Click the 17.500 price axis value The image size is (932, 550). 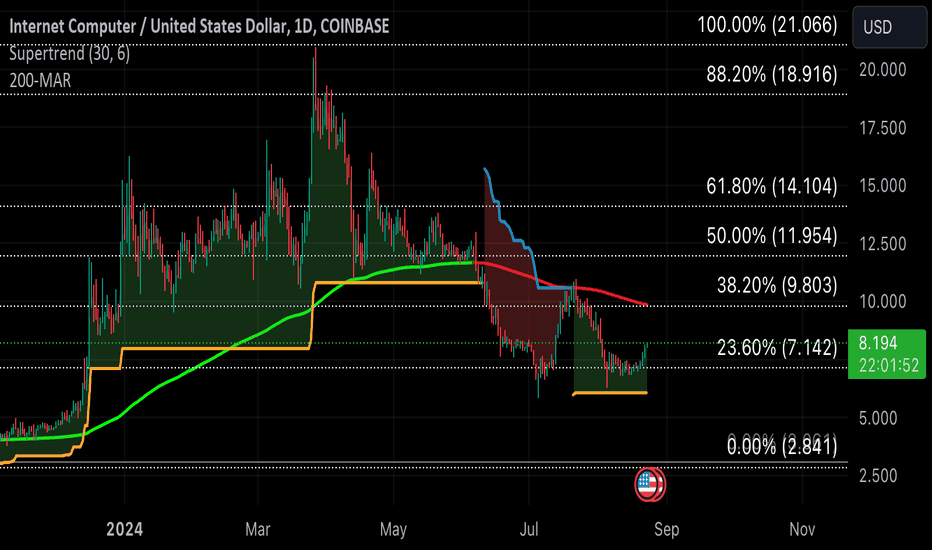pos(883,128)
